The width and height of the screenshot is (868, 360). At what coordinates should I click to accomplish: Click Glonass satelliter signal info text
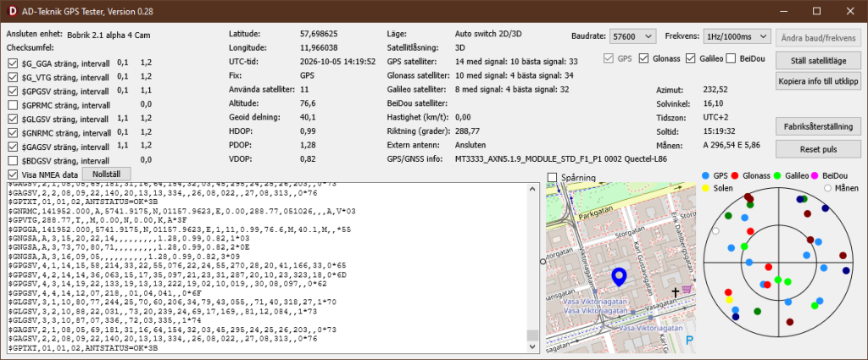coord(514,75)
